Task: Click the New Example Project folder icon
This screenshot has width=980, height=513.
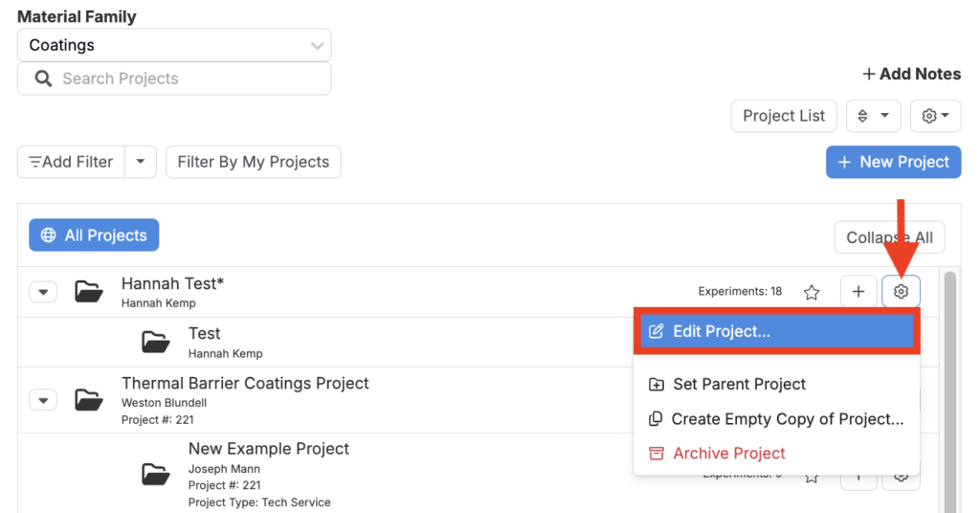Action: point(156,475)
